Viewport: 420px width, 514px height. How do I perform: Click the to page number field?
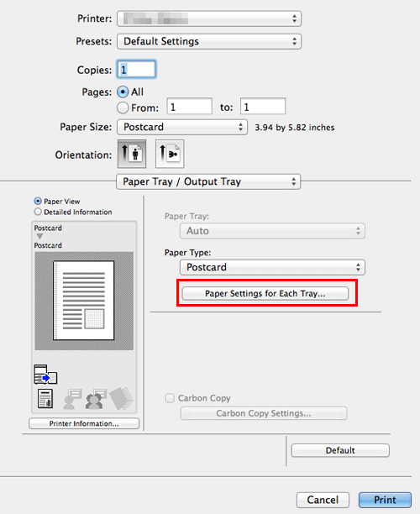[x=263, y=106]
